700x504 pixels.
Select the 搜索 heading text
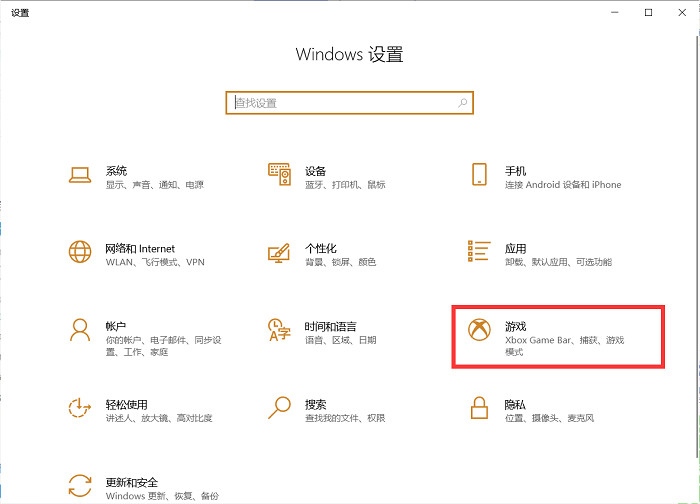coord(316,404)
